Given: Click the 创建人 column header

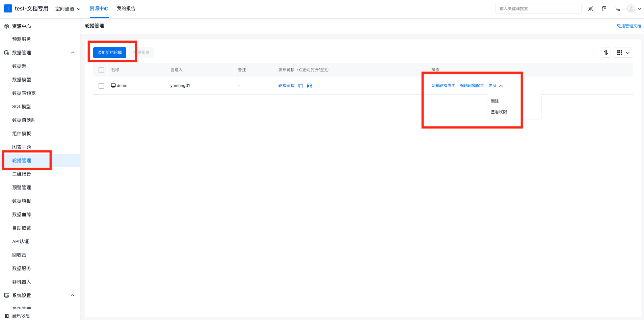Looking at the screenshot, I should click(177, 70).
